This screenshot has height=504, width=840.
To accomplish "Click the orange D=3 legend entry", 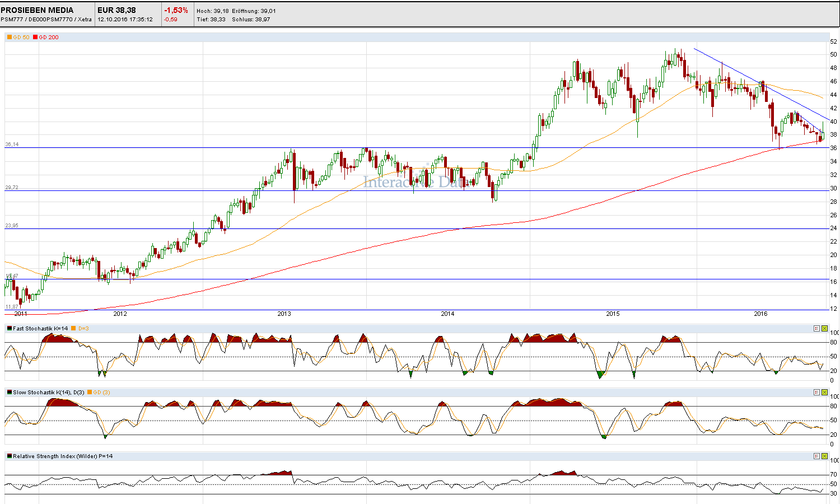I will point(81,329).
